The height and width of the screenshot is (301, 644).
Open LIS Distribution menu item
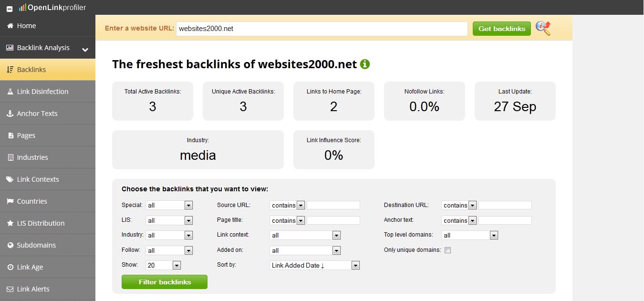point(48,223)
